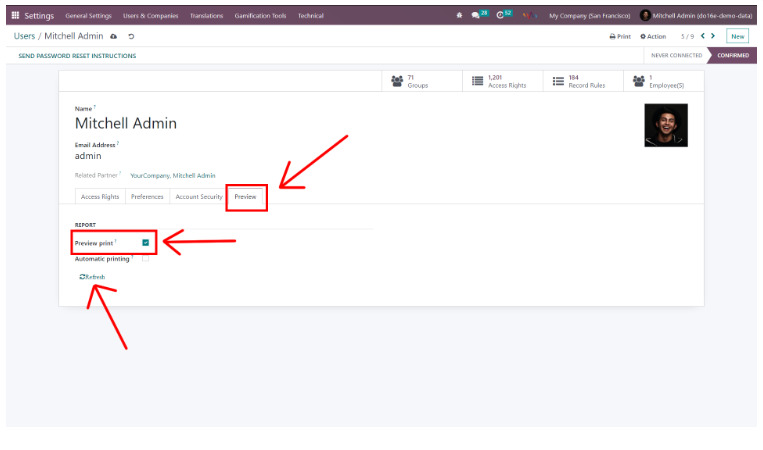The image size is (763, 450).
Task: Click the cloud save icon
Action: click(113, 36)
